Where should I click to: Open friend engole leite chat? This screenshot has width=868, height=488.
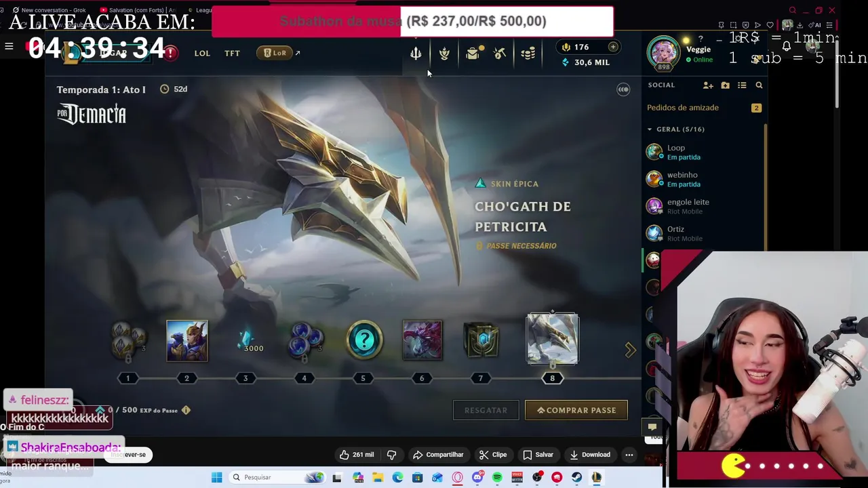point(702,206)
